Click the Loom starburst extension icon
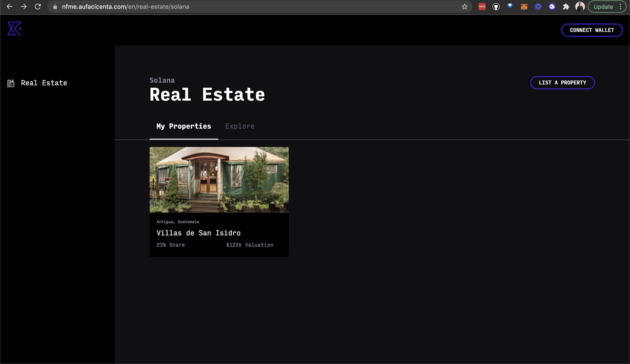 (x=538, y=7)
